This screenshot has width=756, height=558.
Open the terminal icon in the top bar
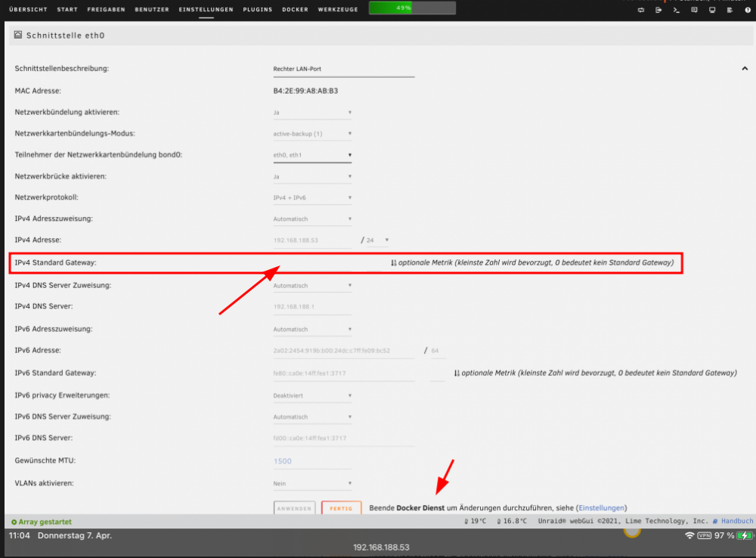point(677,10)
